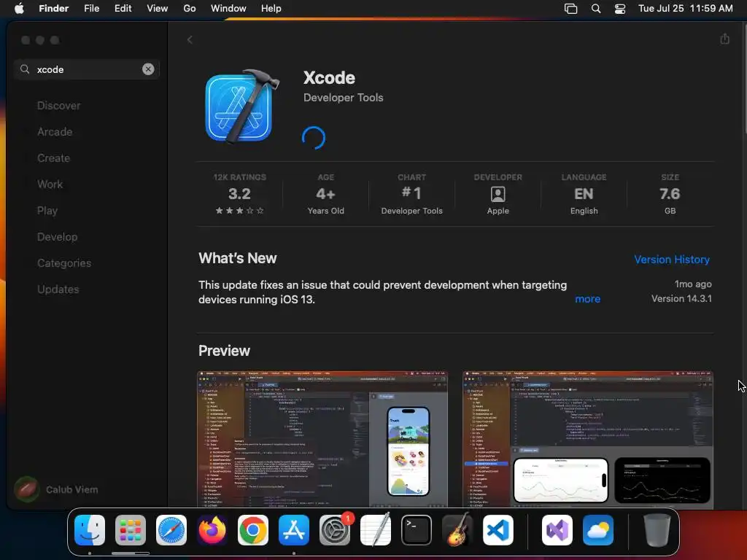Click the 4+ Years Old age rating
The width and height of the screenshot is (747, 560).
click(326, 194)
